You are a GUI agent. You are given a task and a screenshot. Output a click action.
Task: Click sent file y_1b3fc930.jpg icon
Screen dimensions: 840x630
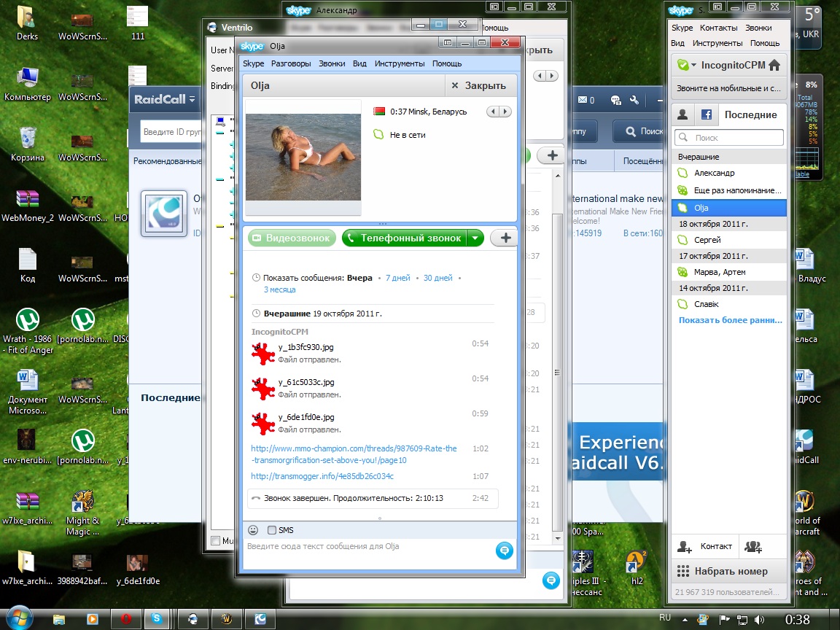[263, 353]
